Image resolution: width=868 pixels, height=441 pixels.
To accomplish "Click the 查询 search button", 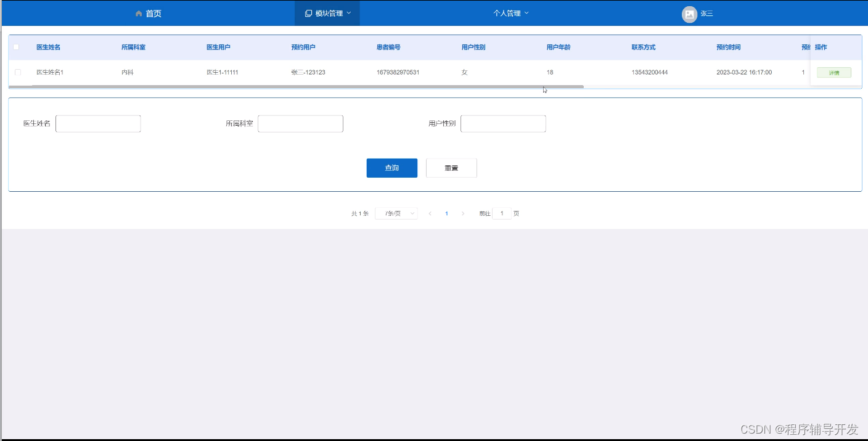I will (x=392, y=168).
